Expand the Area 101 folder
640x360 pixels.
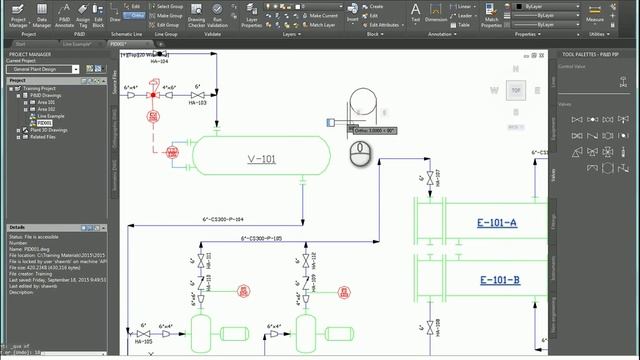25,102
